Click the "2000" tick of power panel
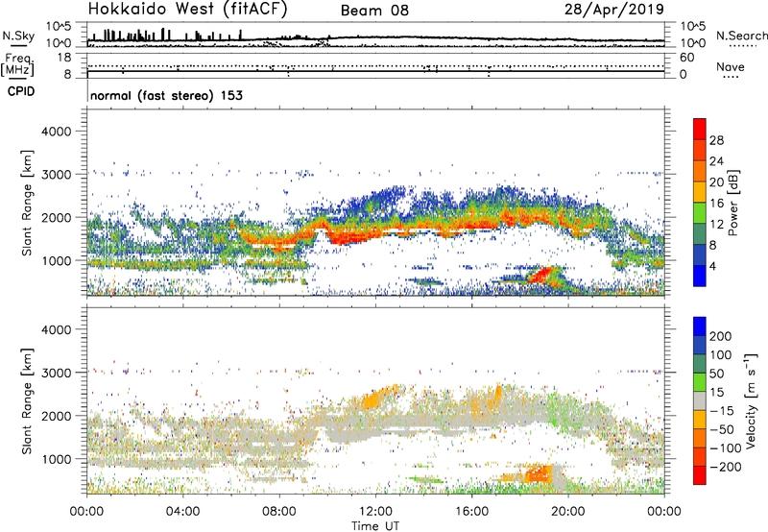This screenshot has height=532, width=768. [57, 217]
